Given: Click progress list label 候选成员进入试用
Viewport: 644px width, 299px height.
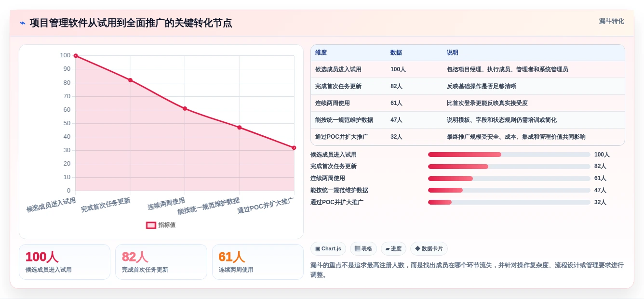Looking at the screenshot, I should pyautogui.click(x=334, y=155).
